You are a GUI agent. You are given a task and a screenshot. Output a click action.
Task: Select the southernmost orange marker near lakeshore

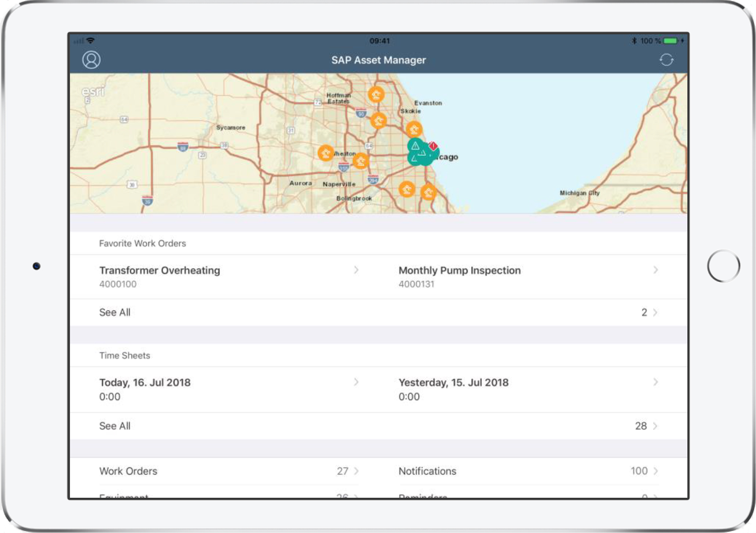(428, 192)
